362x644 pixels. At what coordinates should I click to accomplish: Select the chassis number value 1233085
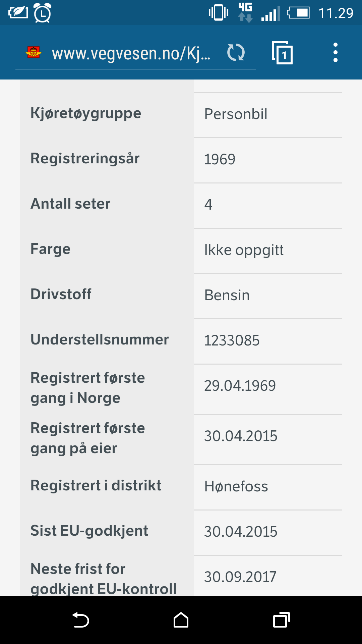coord(232,340)
